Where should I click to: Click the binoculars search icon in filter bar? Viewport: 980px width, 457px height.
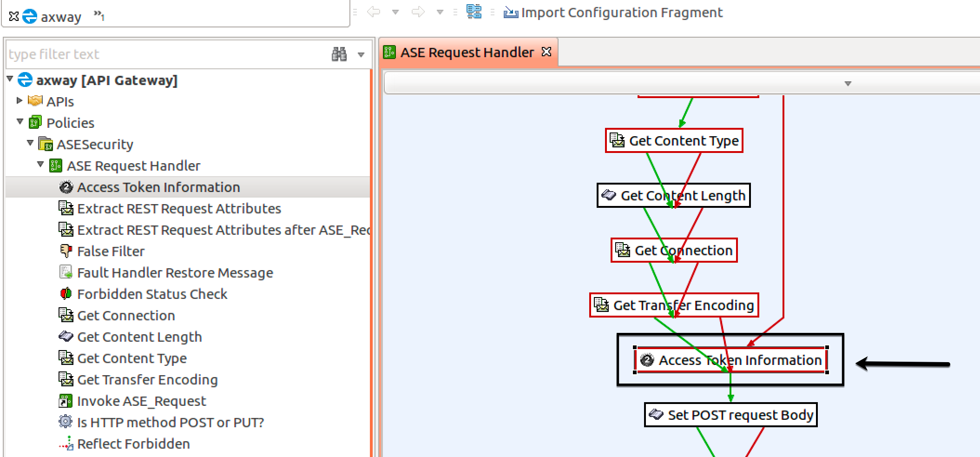point(339,54)
